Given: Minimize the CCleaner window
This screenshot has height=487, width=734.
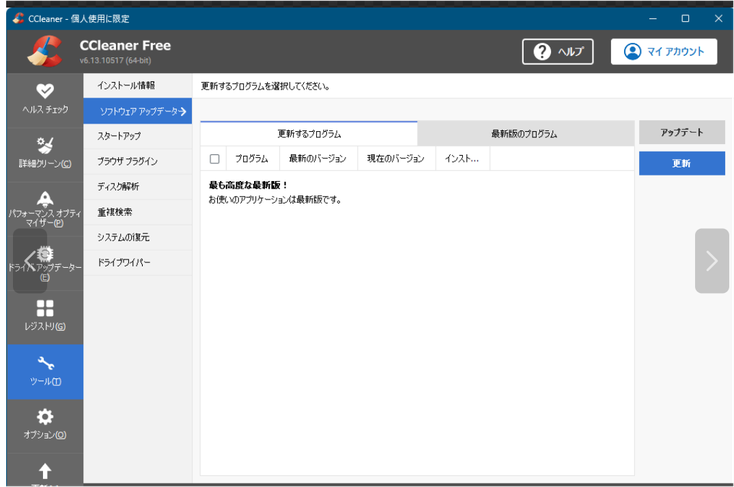Looking at the screenshot, I should point(653,19).
